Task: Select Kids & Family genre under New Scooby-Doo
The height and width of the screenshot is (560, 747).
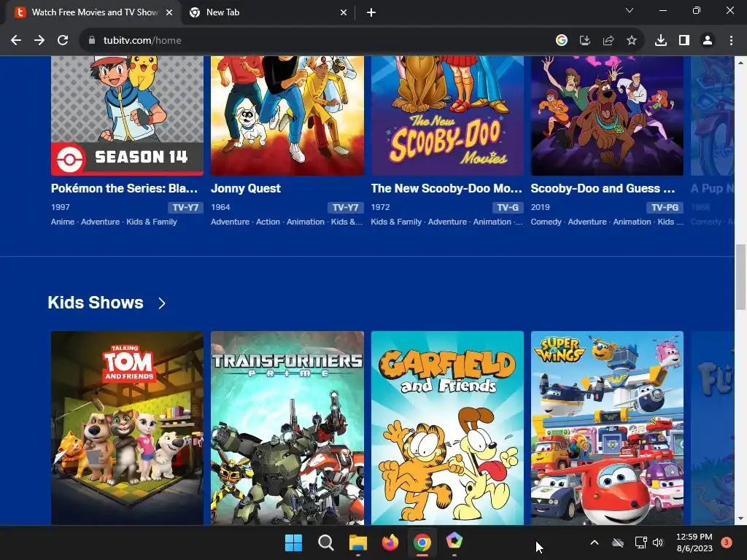Action: (x=396, y=222)
